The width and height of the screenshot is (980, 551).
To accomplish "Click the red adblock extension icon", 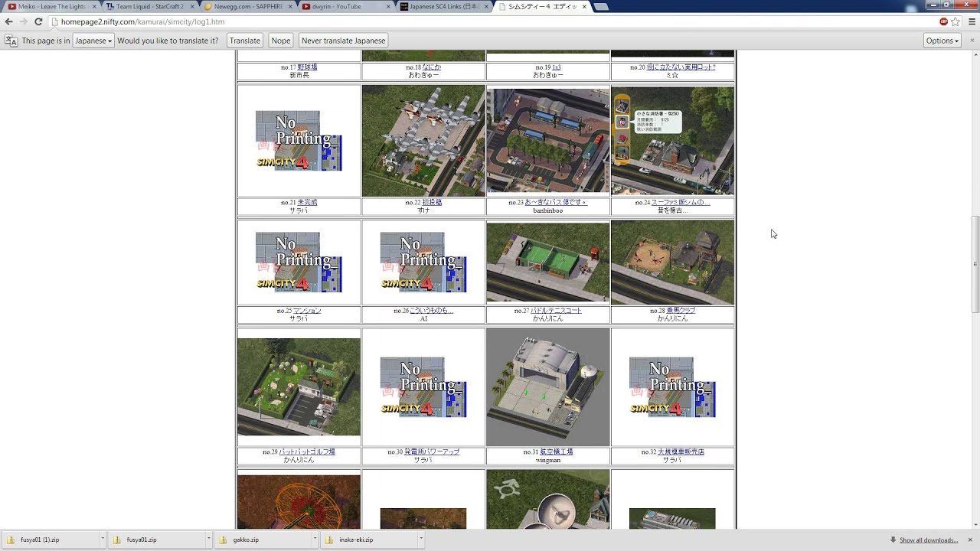I will tap(944, 21).
